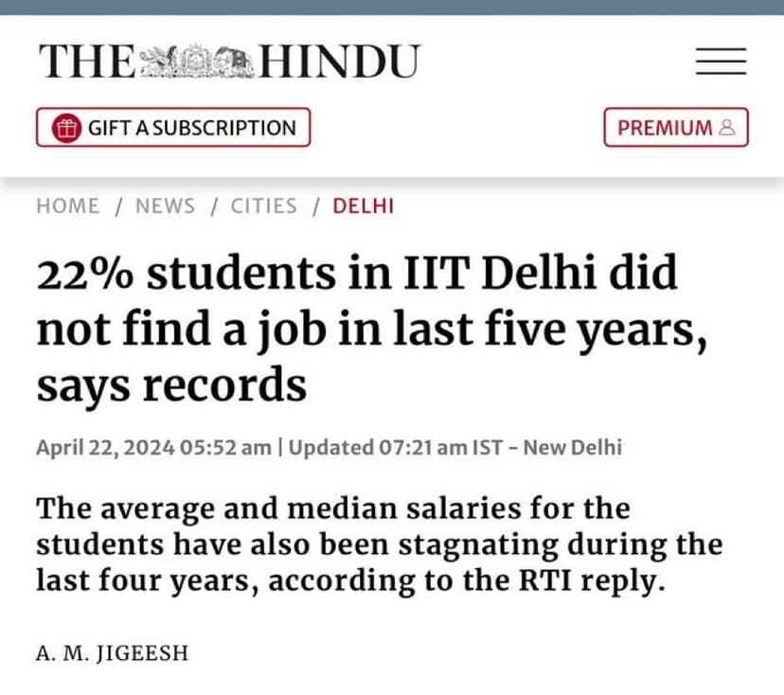Open the hamburger navigation menu
Viewport: 784px width, 695px height.
(721, 62)
